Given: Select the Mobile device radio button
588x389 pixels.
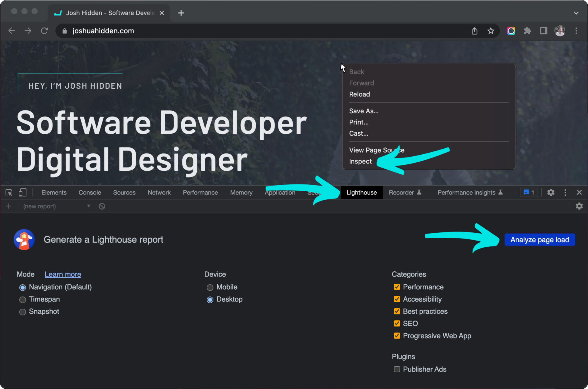Looking at the screenshot, I should 210,287.
